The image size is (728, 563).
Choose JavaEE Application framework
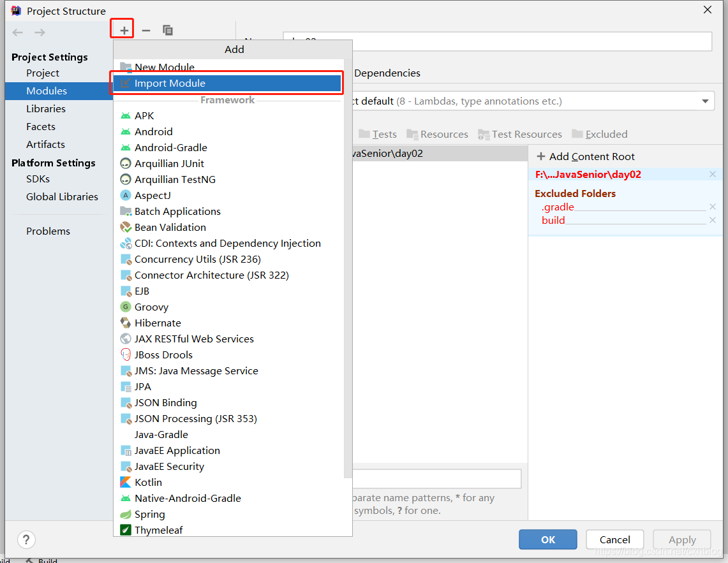point(228,450)
